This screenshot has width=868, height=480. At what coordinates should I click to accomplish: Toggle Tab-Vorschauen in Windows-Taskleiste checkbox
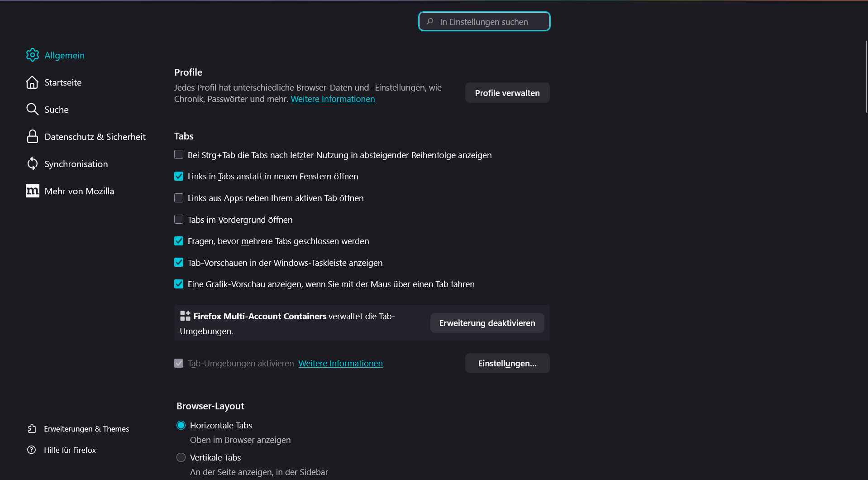(179, 263)
